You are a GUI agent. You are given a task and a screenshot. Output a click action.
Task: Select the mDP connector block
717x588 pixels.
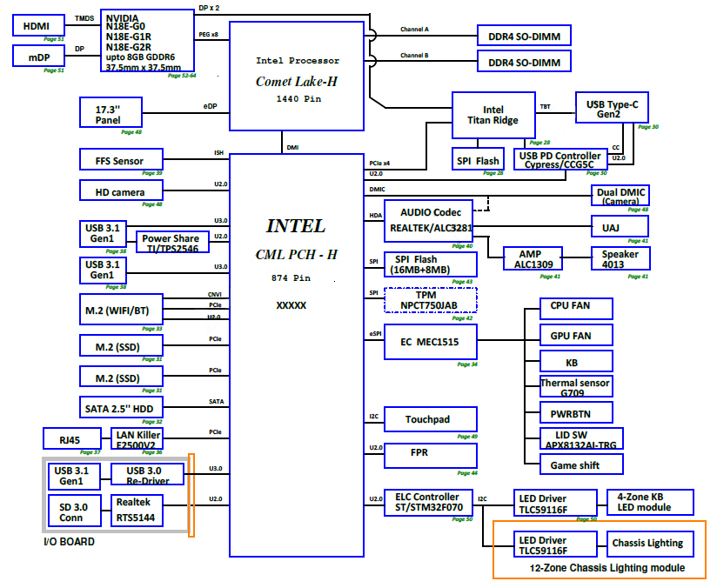pyautogui.click(x=38, y=56)
